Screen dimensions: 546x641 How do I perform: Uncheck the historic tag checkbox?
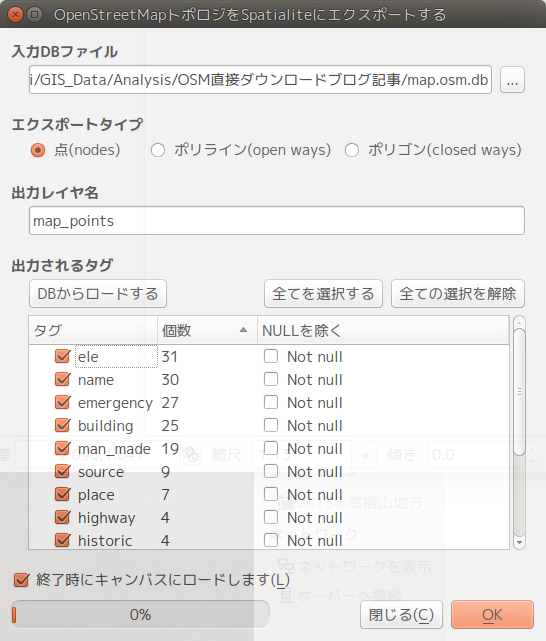pos(63,540)
